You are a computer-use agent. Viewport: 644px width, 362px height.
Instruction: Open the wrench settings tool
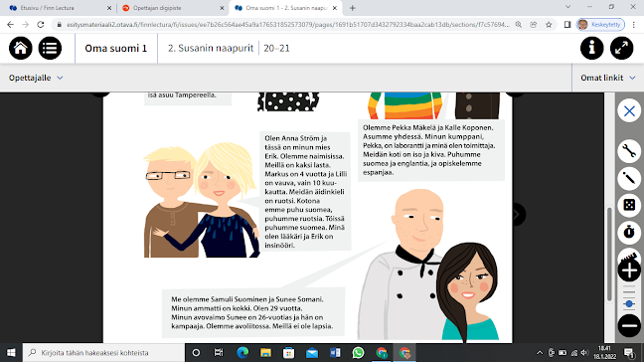pyautogui.click(x=629, y=151)
